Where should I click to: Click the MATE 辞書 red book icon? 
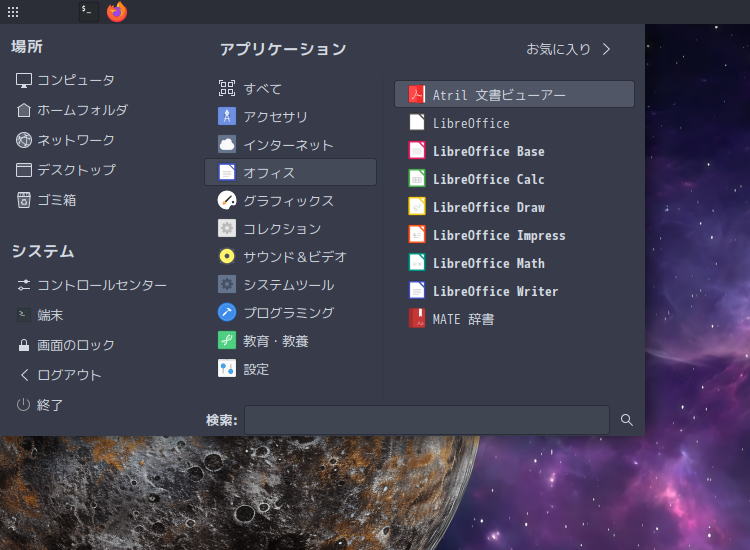tap(417, 319)
